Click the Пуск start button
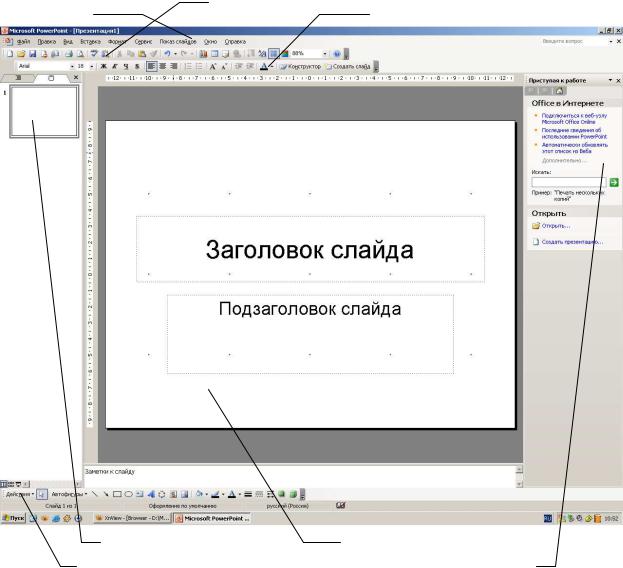This screenshot has height=568, width=623. tap(14, 518)
